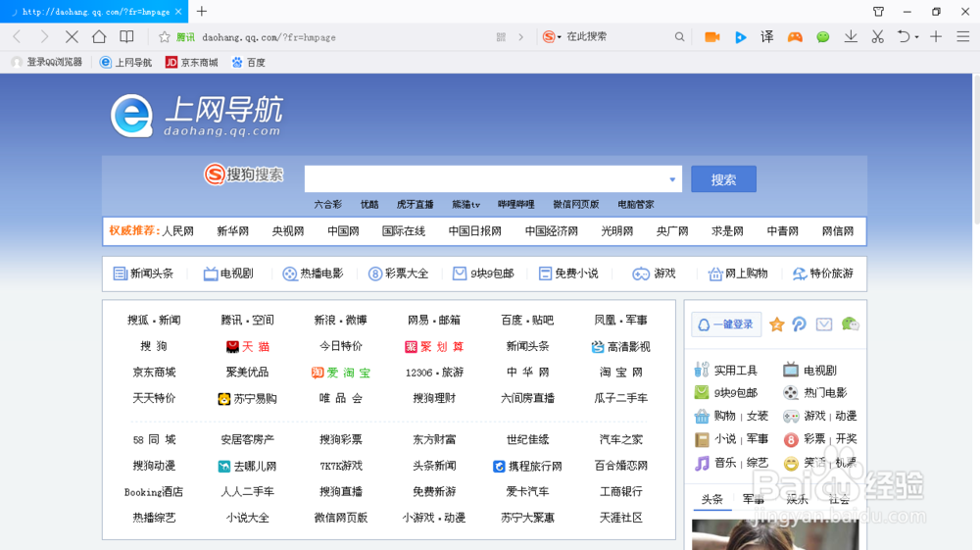Click the browser forward arrow

tap(44, 37)
